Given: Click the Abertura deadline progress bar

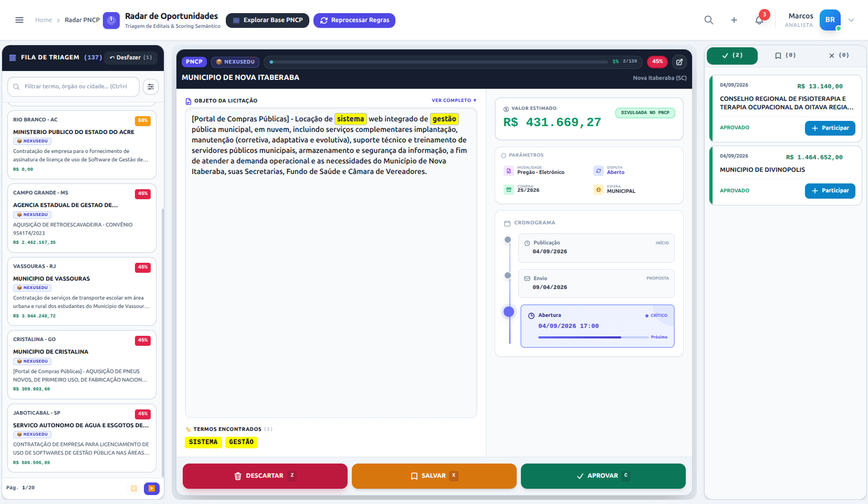Looking at the screenshot, I should (593, 337).
